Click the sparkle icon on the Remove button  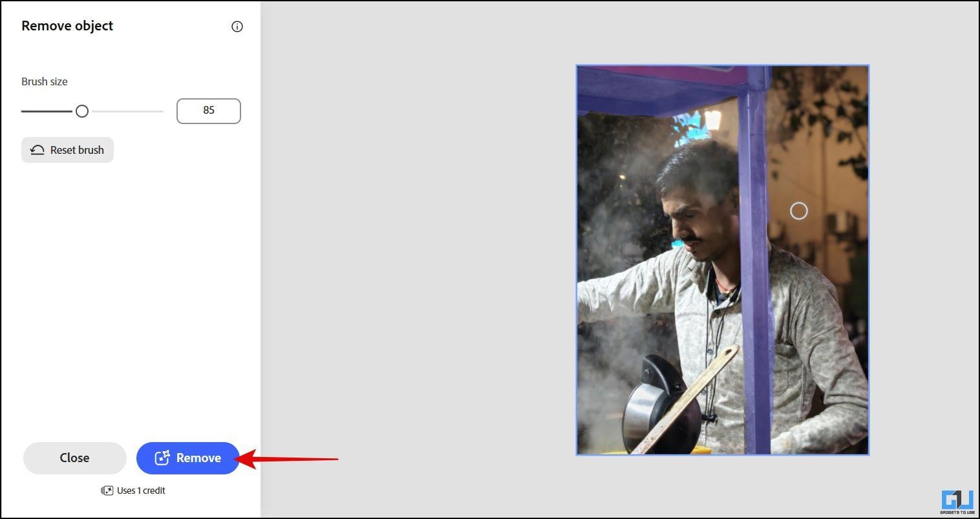tap(162, 458)
